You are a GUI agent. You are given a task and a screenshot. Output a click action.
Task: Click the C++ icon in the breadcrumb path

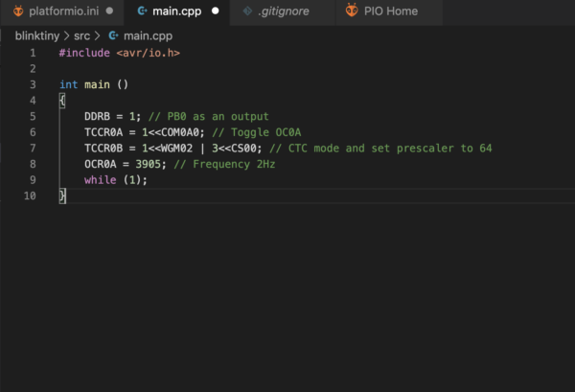point(114,35)
